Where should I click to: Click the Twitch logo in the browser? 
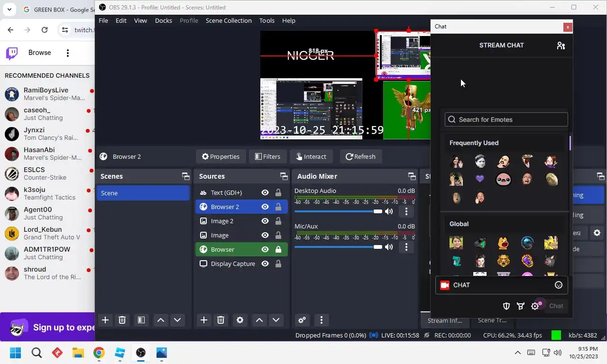click(12, 53)
